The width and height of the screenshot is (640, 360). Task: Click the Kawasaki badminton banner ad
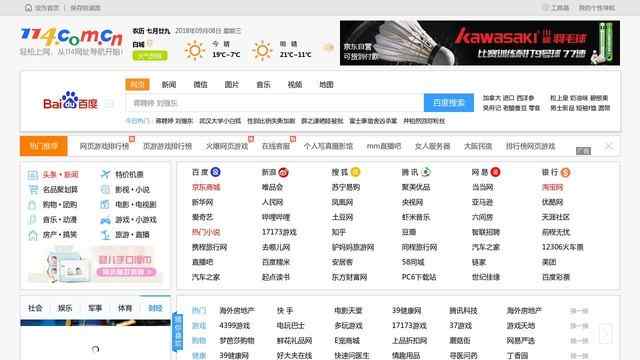(x=480, y=43)
